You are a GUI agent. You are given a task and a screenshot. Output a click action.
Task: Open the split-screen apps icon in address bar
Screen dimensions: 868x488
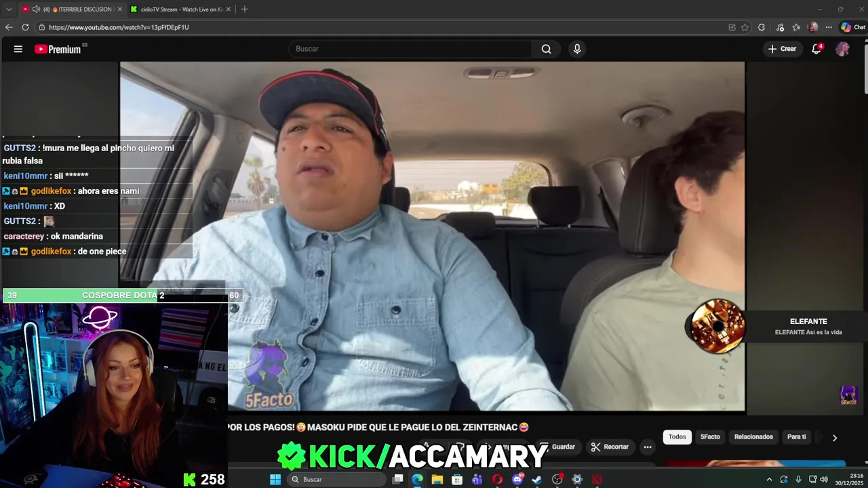[732, 27]
